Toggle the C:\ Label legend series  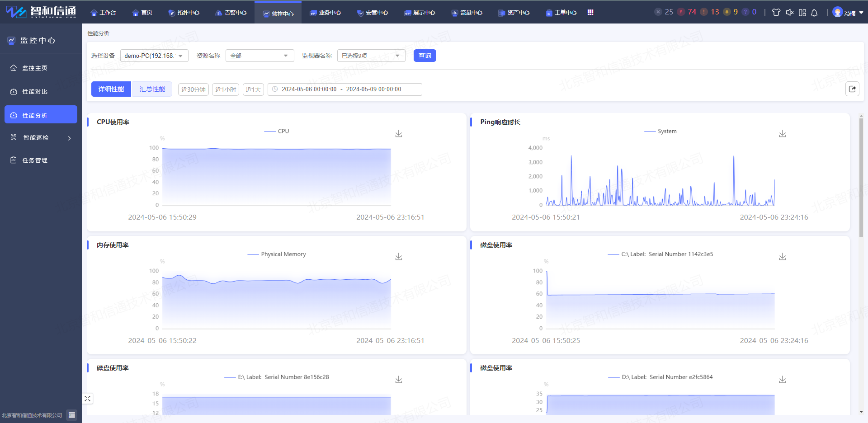pyautogui.click(x=660, y=254)
